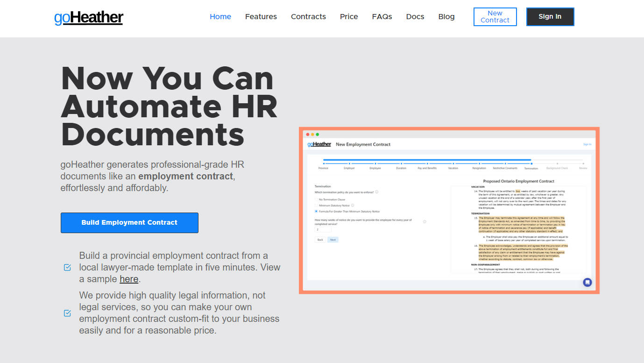The width and height of the screenshot is (644, 363).
Task: Click goHeather logo inside the preview window
Action: pyautogui.click(x=319, y=144)
